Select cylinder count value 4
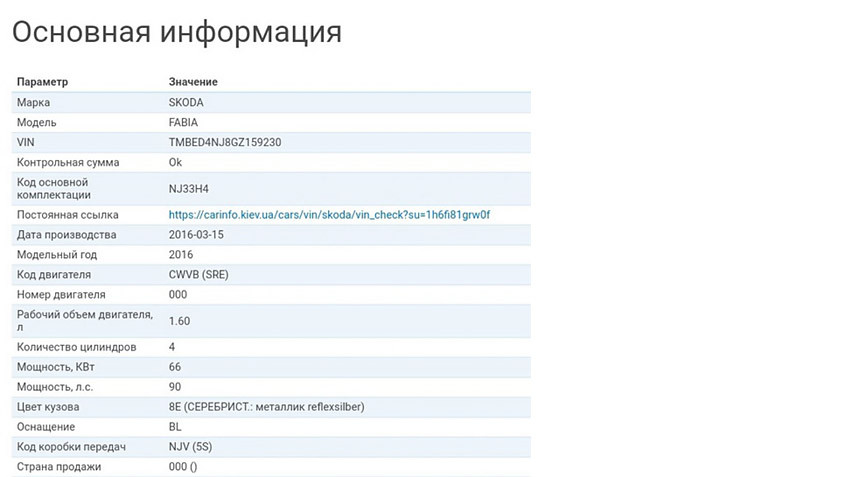The image size is (860, 477). [x=172, y=347]
